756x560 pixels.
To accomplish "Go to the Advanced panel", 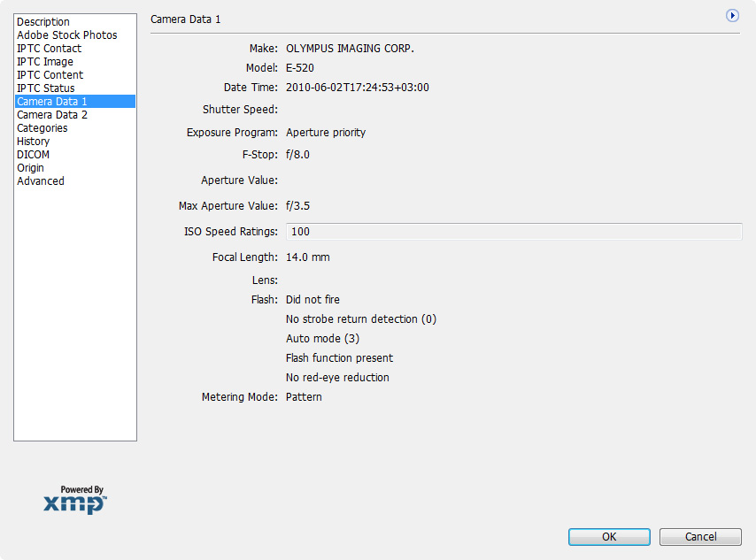I will pyautogui.click(x=41, y=181).
